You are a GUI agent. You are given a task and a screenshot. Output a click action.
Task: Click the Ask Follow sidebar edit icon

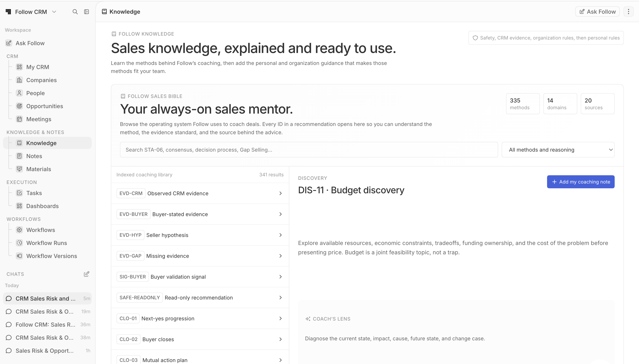(9, 43)
